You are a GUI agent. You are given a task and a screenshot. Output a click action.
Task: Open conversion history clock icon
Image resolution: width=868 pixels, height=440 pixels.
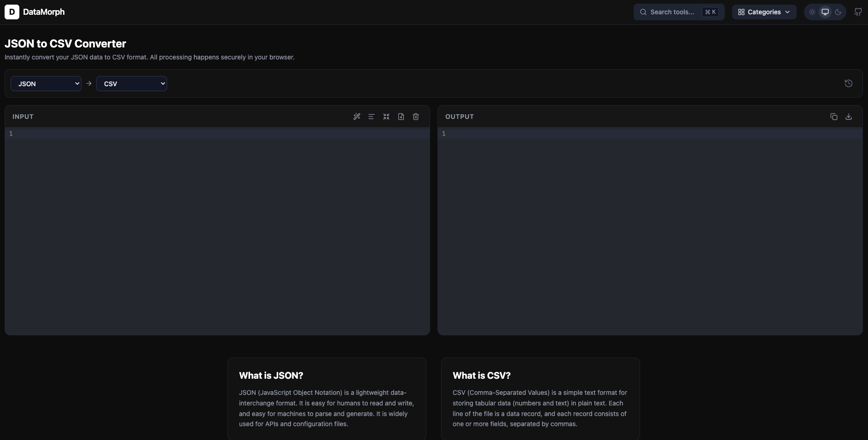point(849,83)
